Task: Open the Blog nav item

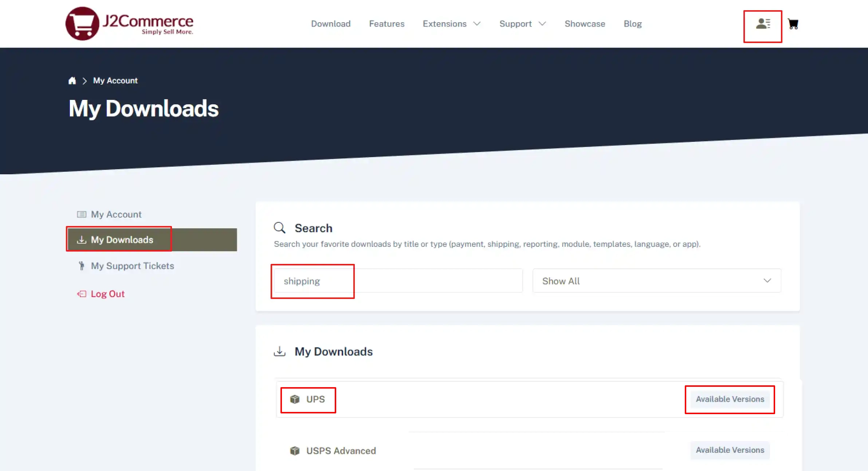Action: pyautogui.click(x=632, y=24)
